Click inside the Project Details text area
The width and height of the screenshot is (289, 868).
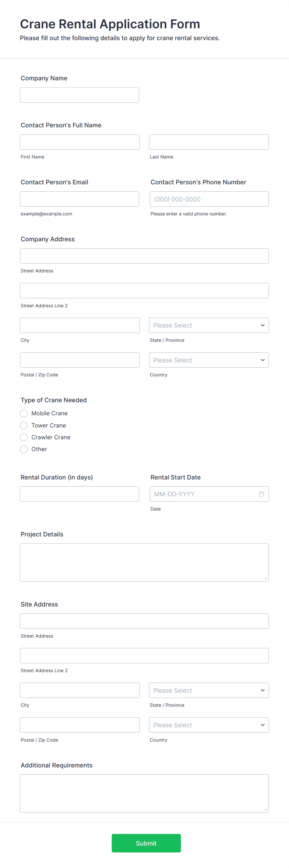point(144,562)
